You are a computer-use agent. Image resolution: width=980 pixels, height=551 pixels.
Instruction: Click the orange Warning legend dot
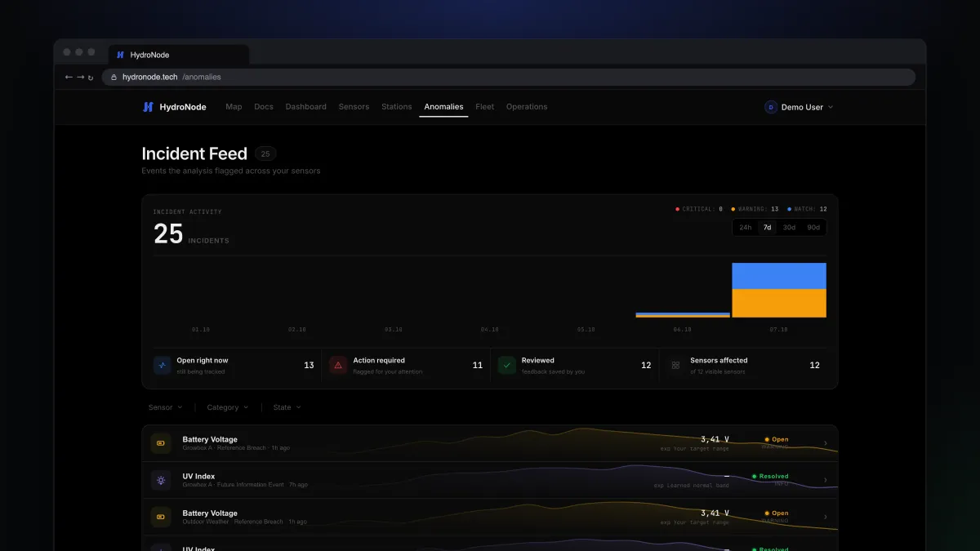pos(733,209)
